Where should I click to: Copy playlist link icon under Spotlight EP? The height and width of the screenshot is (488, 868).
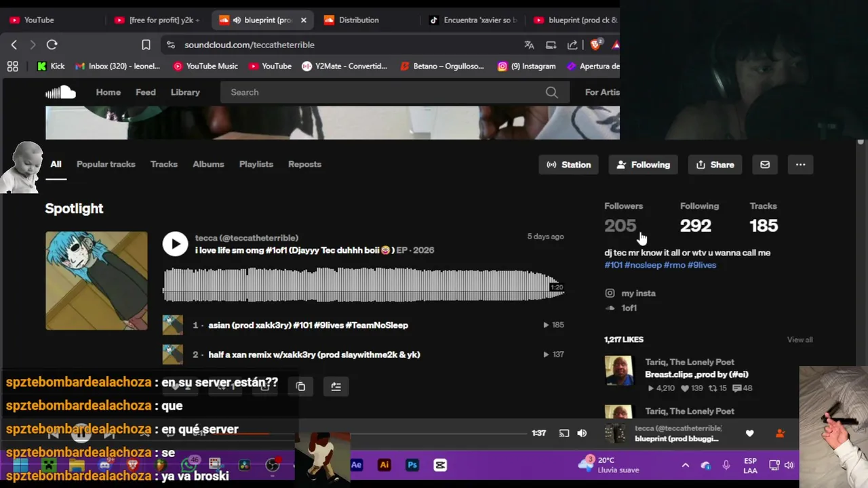(300, 386)
